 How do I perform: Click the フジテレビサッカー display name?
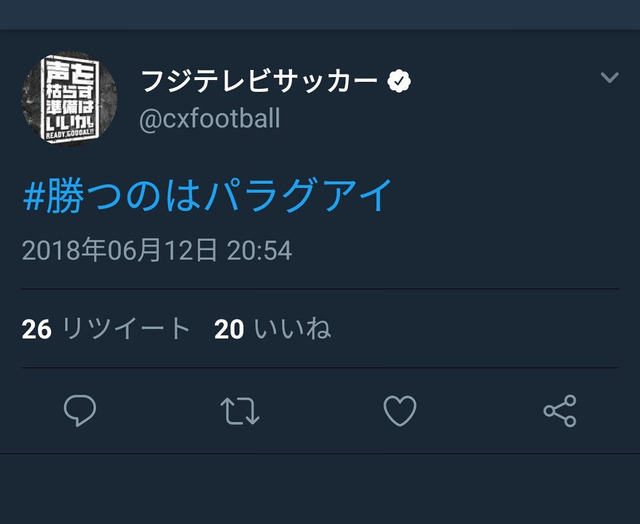259,81
